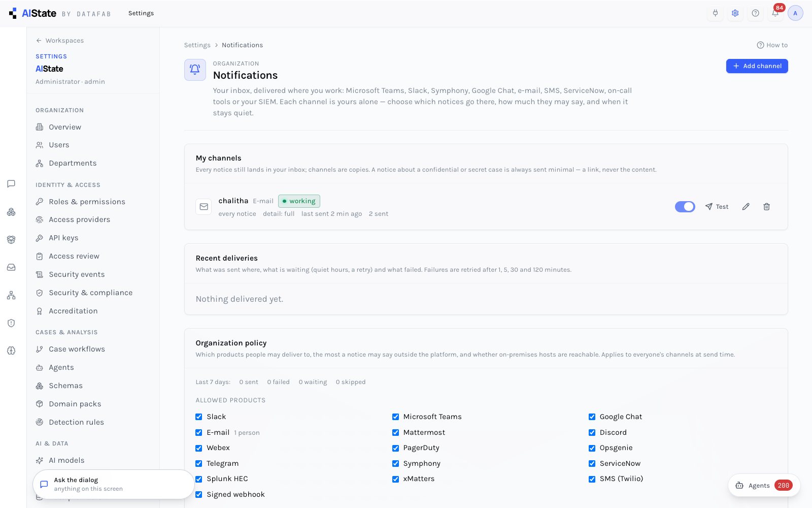Delete the chalitha channel with the trash icon
This screenshot has height=508, width=812.
766,207
